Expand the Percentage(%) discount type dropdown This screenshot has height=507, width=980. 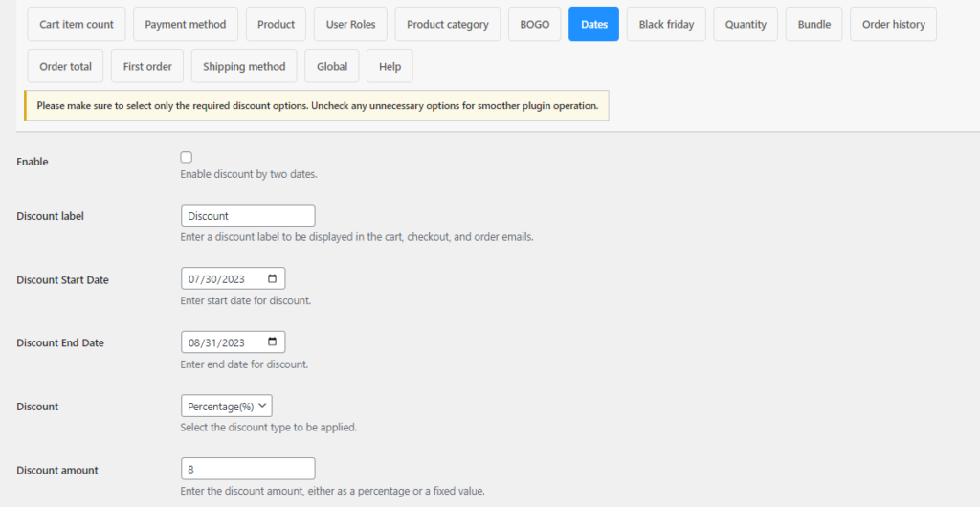coord(226,406)
